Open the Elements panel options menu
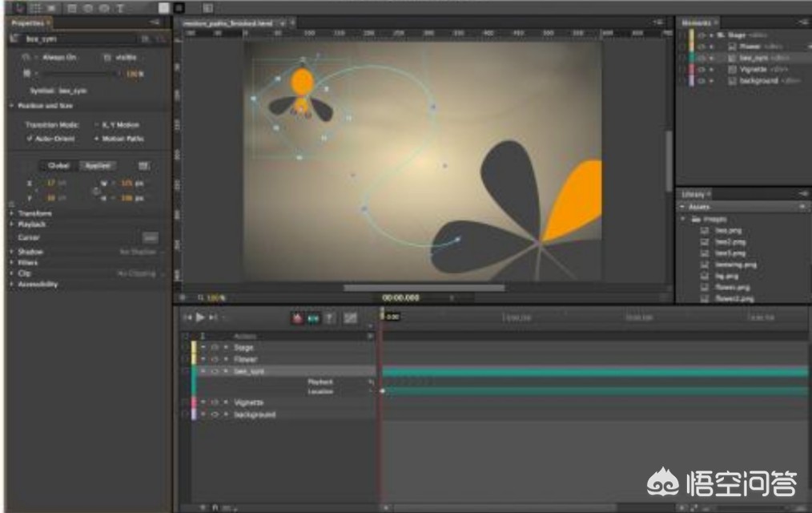The width and height of the screenshot is (812, 513). [803, 22]
